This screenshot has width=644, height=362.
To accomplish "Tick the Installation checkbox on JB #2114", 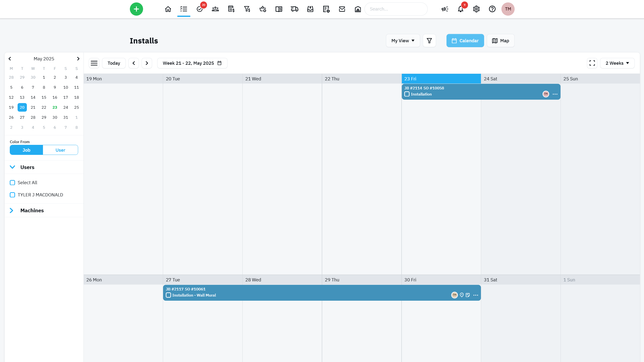I will (407, 94).
